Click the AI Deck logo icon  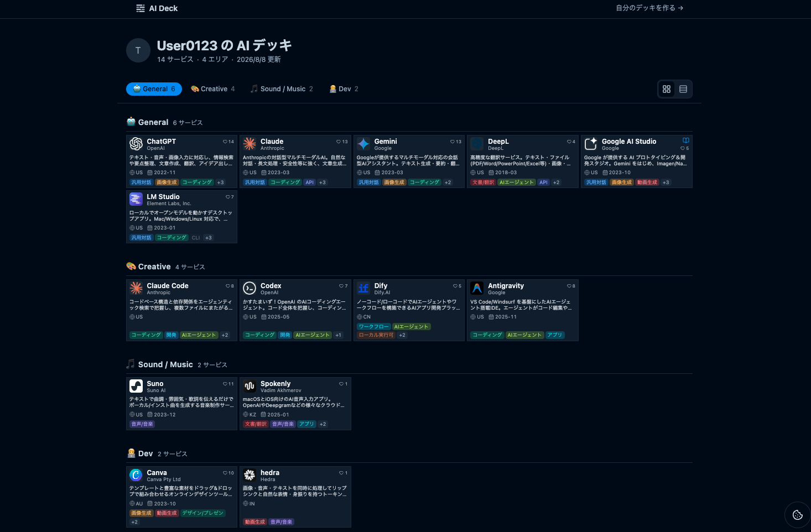coord(141,8)
